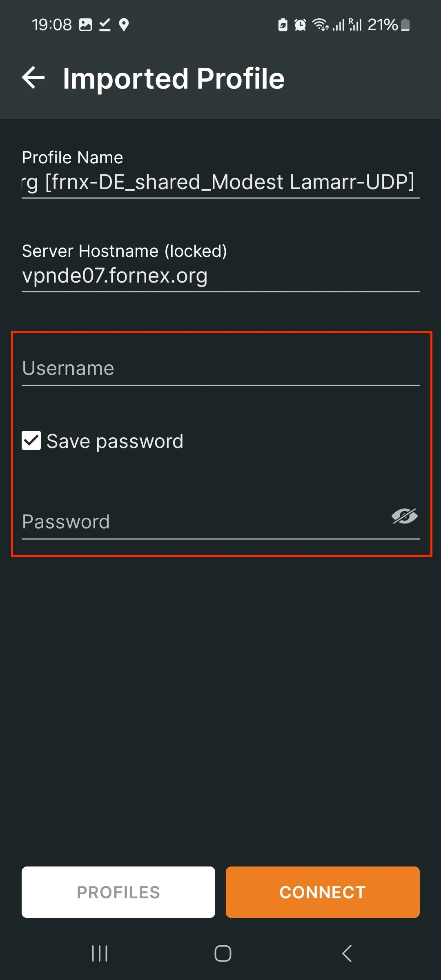This screenshot has height=980, width=441.
Task: Tap the battery indicator icon
Action: [x=405, y=25]
